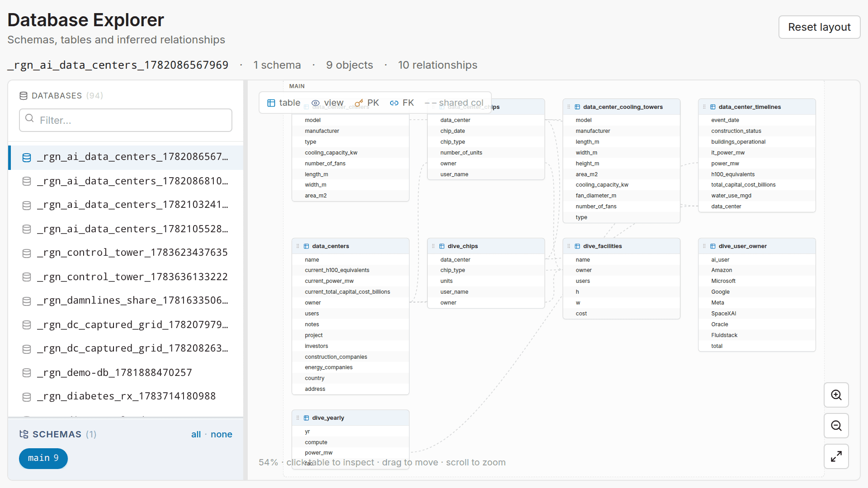
Task: Click table icon on dive_facilities header
Action: click(x=577, y=246)
